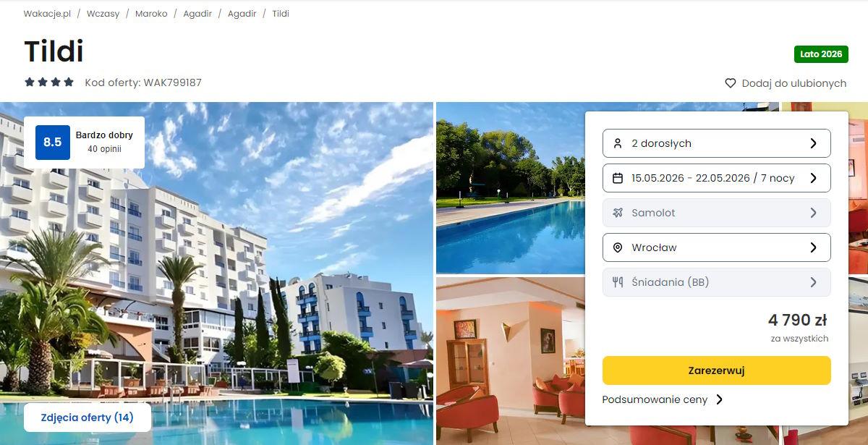
Task: Click the yellow Zarezerwuj button
Action: click(x=717, y=370)
